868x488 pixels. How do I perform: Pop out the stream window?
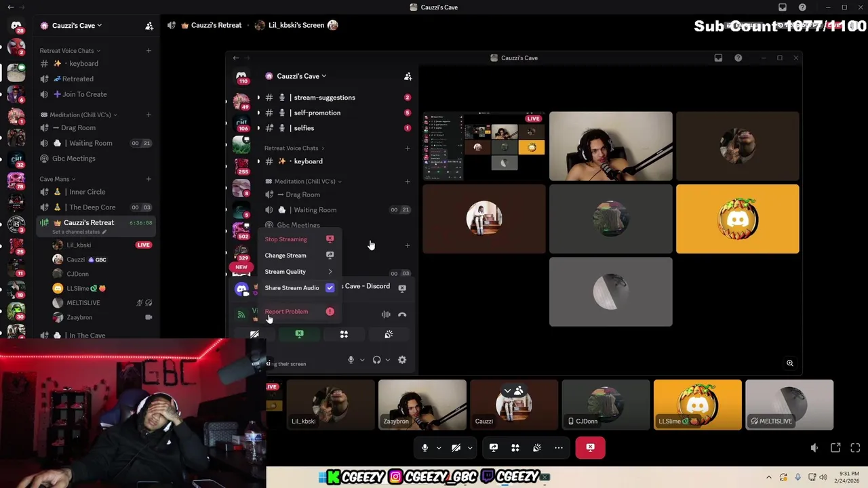pyautogui.click(x=835, y=448)
